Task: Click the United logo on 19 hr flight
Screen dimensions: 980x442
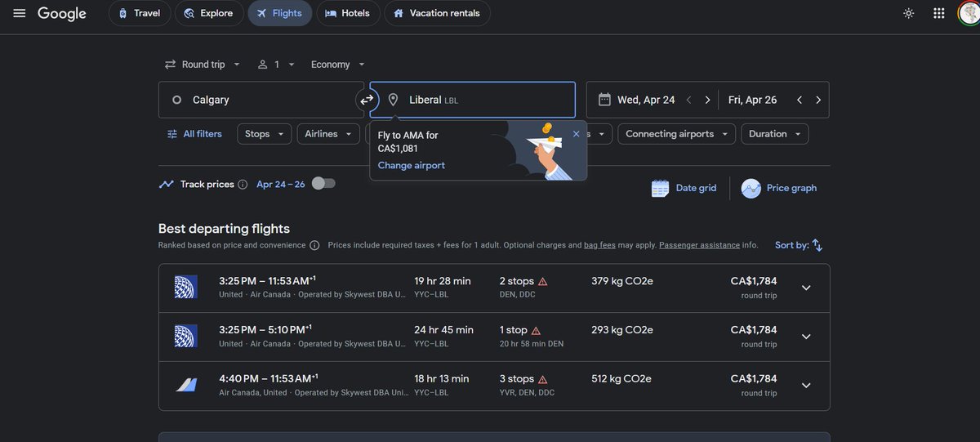Action: click(186, 287)
